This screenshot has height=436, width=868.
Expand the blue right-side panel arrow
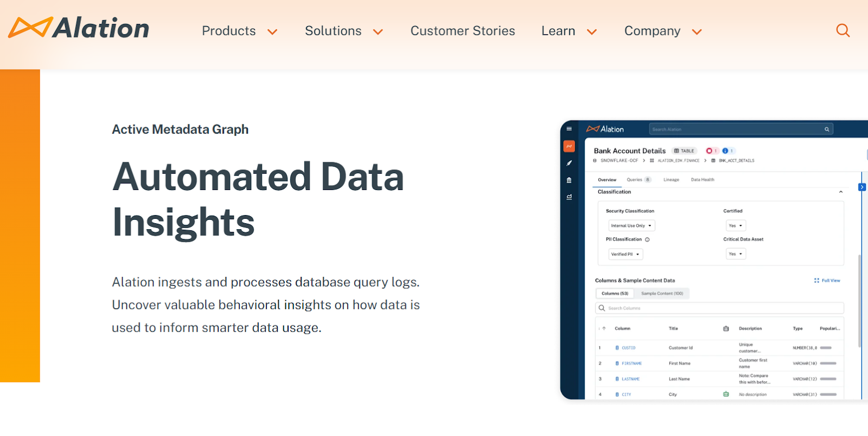[862, 187]
